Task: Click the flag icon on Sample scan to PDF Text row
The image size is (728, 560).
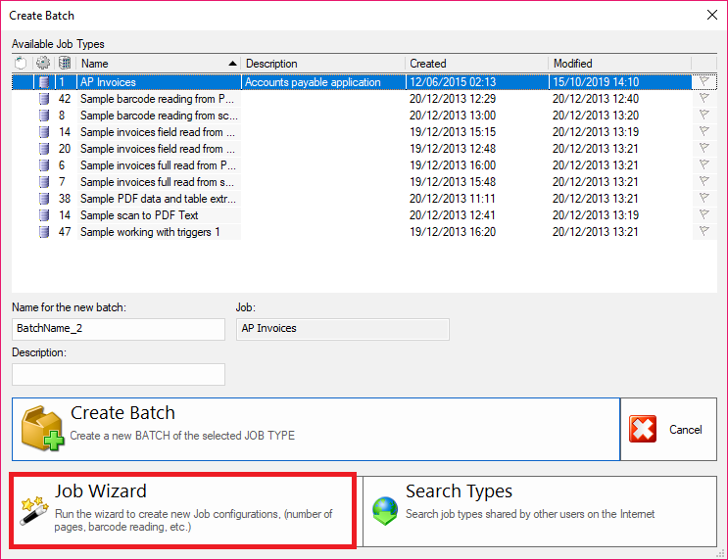Action: [704, 215]
